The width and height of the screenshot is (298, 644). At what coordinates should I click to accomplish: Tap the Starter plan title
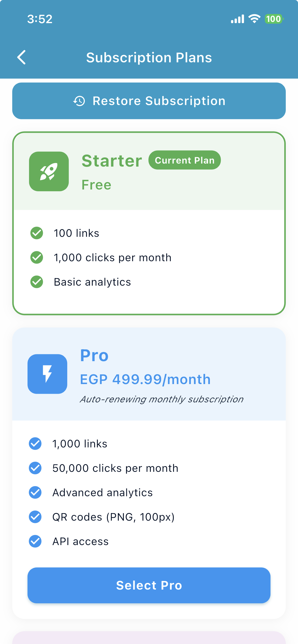point(112,161)
